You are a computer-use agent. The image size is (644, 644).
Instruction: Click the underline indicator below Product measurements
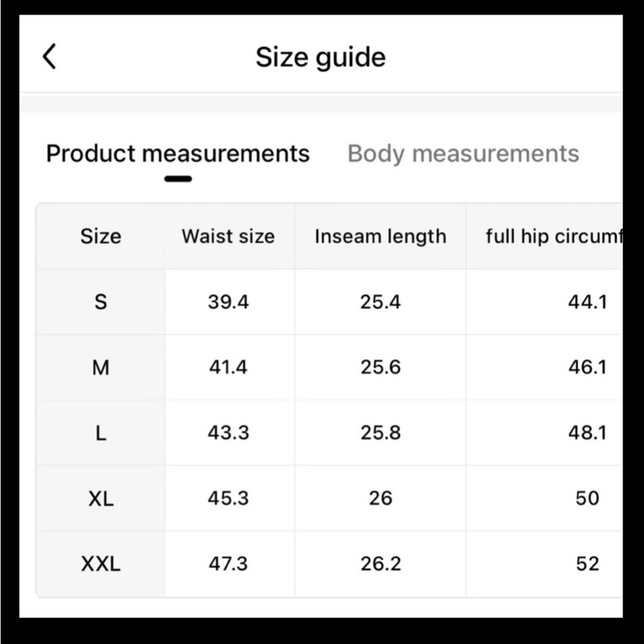tap(178, 178)
